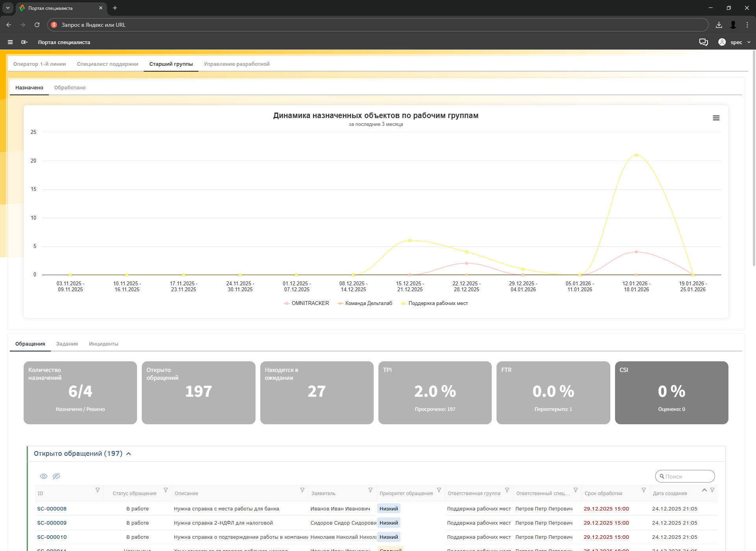
Task: Open the chat messages icon
Action: [703, 42]
